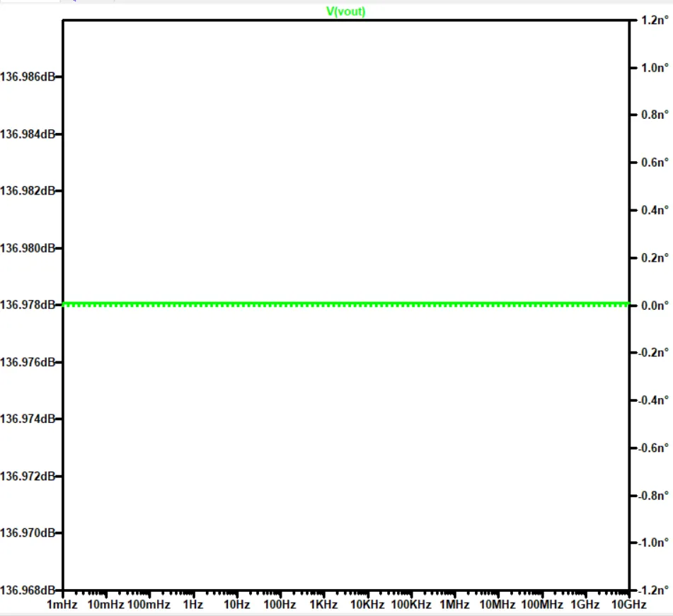
Task: Click the green V(vout) trace line
Action: 346,305
